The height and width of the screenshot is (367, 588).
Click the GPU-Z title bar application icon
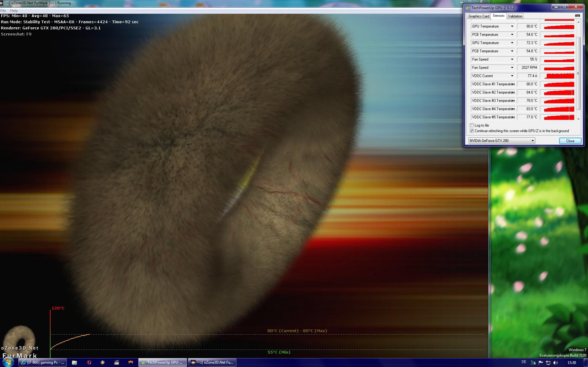468,8
